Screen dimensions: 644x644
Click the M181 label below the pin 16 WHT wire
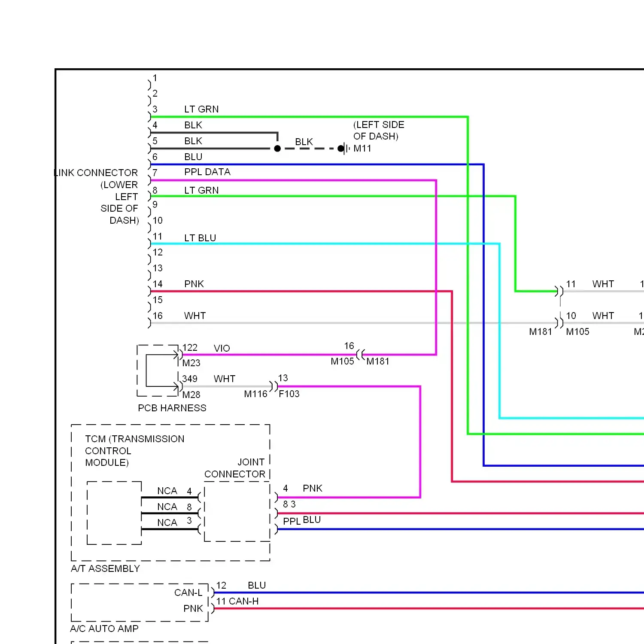coord(541,331)
